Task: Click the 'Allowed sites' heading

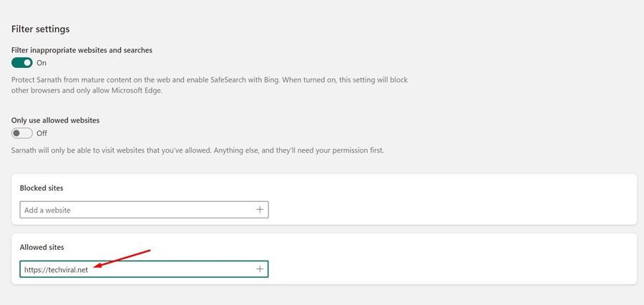Action: tap(42, 247)
